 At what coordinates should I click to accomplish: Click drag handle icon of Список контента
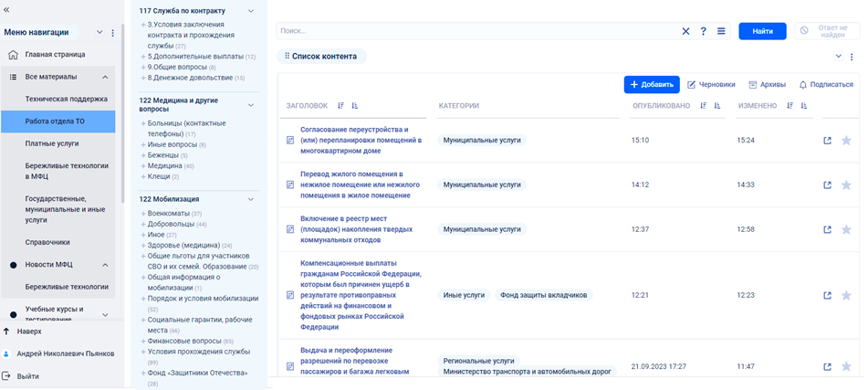coord(287,56)
